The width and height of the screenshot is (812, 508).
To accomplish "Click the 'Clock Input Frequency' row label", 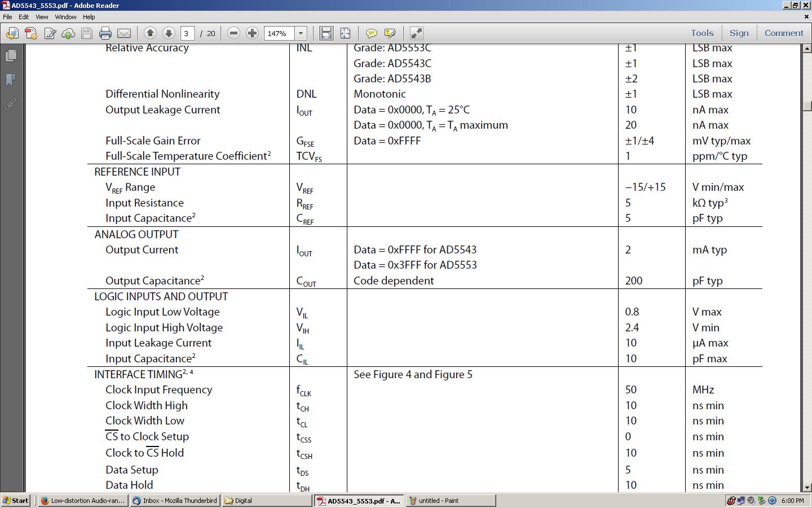I will coord(158,389).
